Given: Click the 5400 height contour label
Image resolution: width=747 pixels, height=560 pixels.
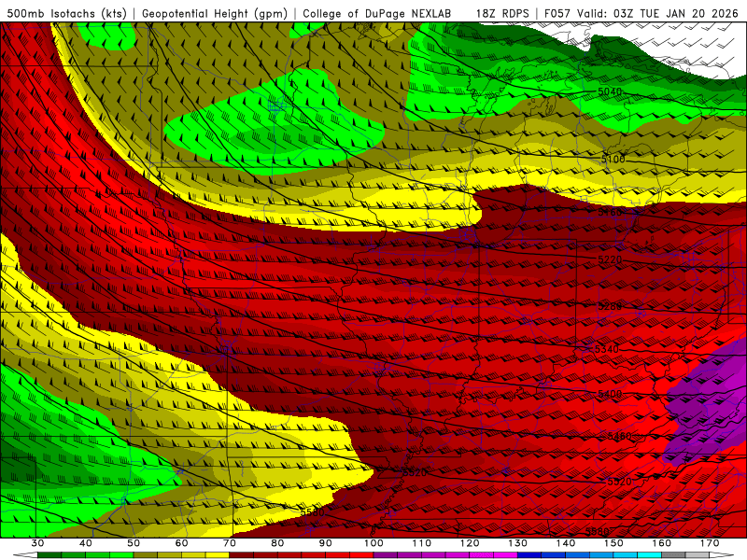Looking at the screenshot, I should click(x=610, y=394).
